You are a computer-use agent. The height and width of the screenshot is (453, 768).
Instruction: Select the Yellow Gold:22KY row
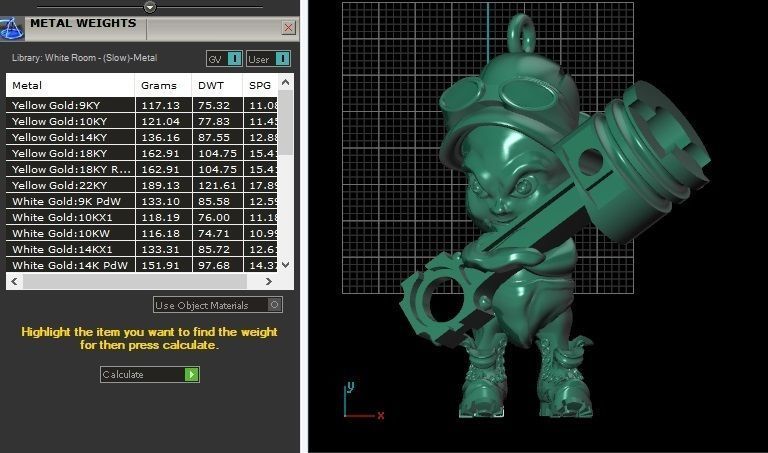click(142, 186)
